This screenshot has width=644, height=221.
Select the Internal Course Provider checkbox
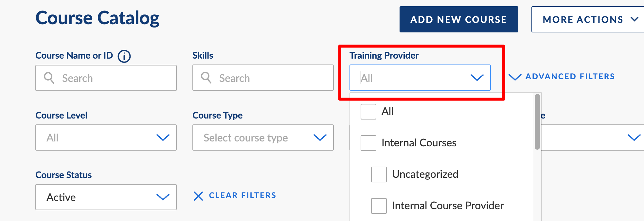coord(379,206)
